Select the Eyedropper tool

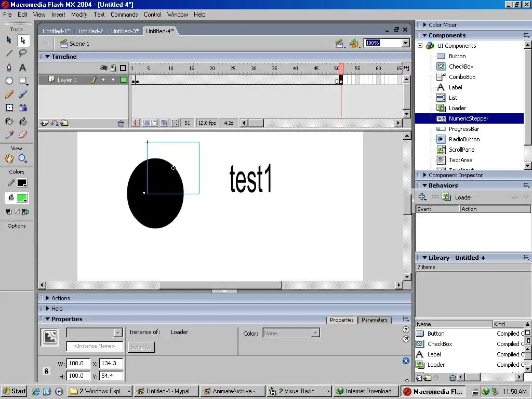[9, 135]
